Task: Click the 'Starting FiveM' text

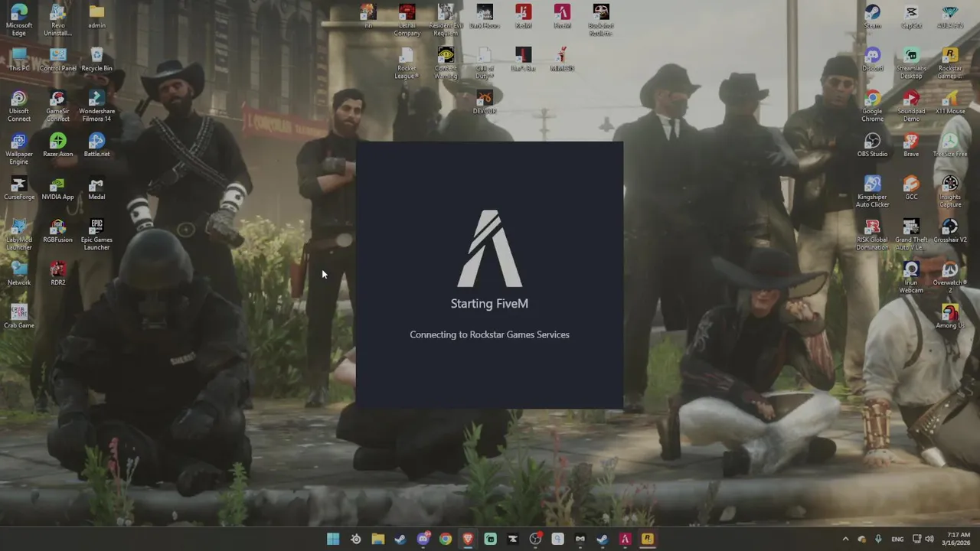Action: coord(489,304)
